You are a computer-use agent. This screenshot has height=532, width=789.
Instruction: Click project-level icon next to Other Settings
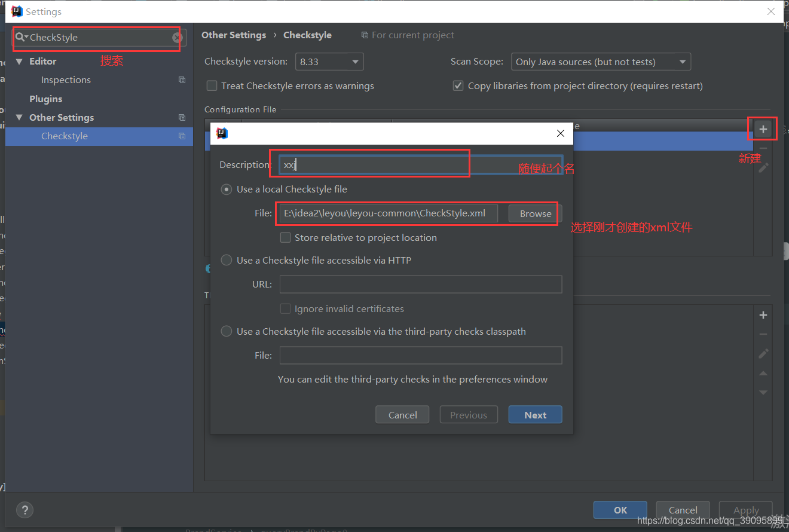pos(182,117)
